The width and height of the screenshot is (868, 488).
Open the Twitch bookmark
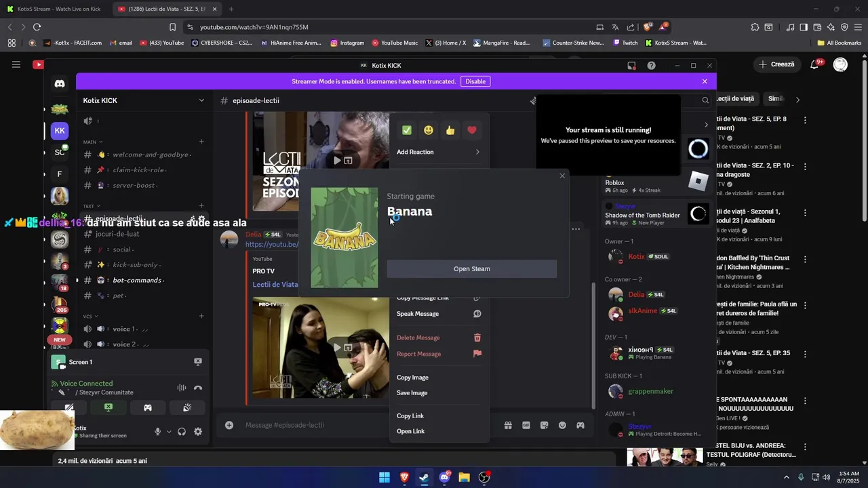click(x=625, y=43)
